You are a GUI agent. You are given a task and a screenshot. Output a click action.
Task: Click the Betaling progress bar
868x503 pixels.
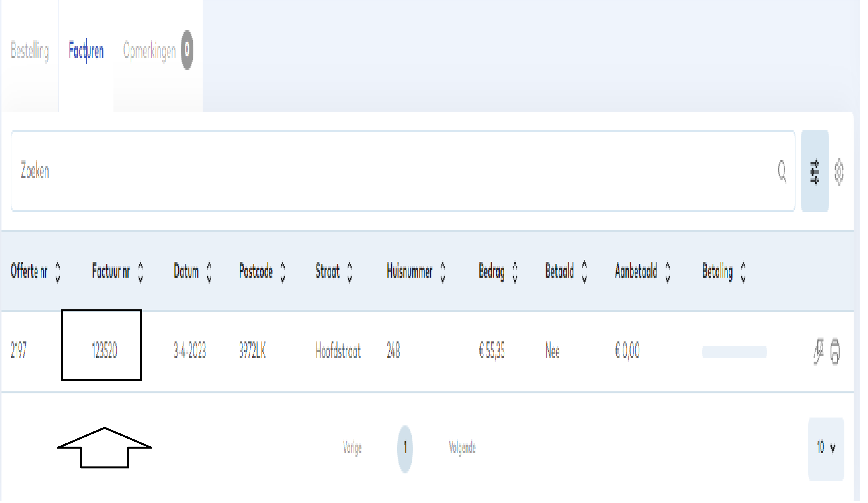(x=734, y=352)
